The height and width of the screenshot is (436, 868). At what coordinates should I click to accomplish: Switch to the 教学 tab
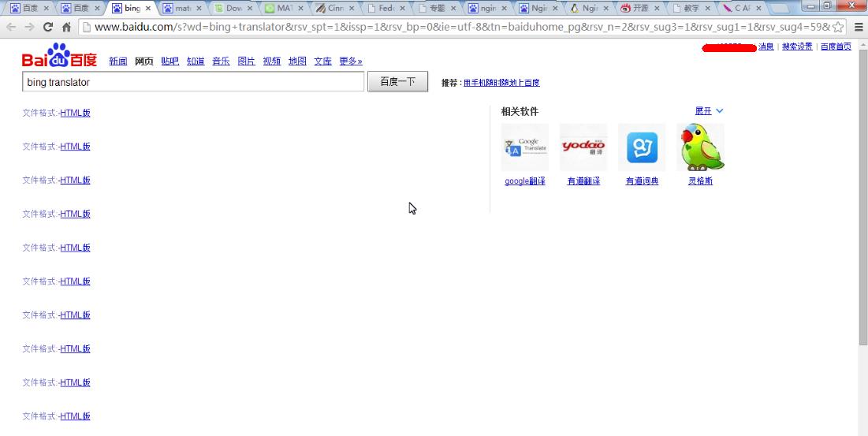[691, 9]
